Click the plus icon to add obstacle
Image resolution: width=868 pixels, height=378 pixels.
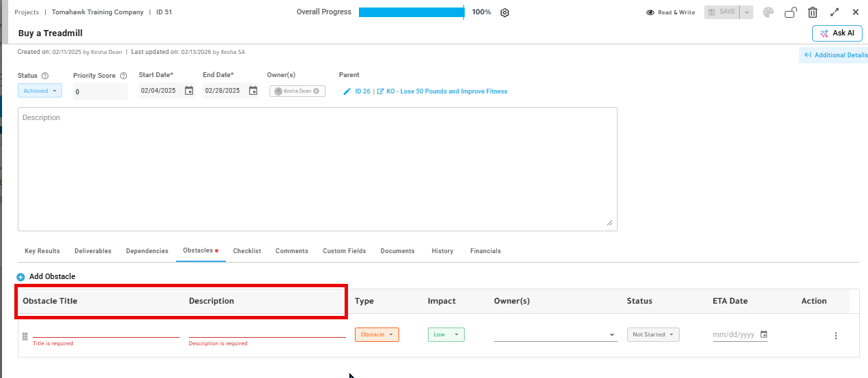pos(21,277)
